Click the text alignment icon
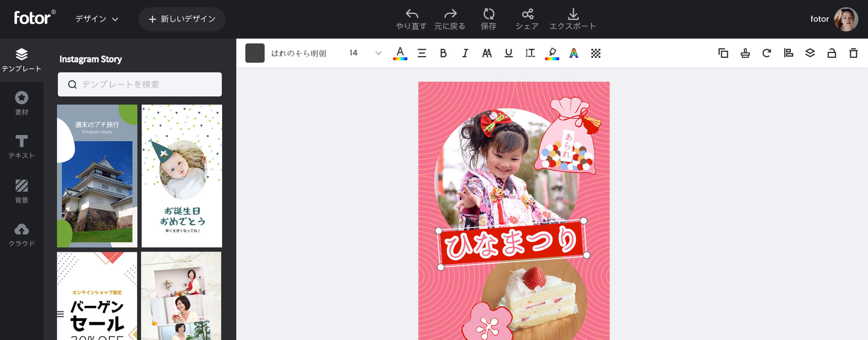 click(422, 53)
